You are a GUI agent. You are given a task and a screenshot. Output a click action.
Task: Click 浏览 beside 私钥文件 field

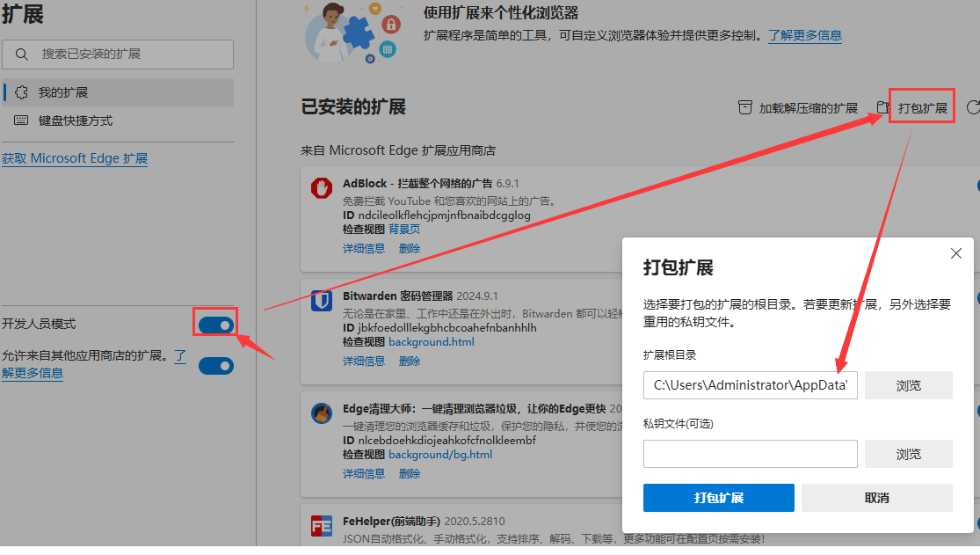click(909, 454)
